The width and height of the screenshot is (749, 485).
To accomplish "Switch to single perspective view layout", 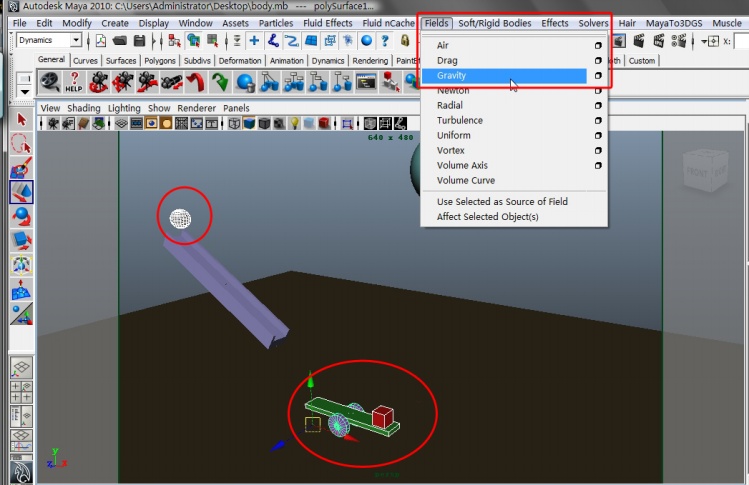I will pos(21,368).
